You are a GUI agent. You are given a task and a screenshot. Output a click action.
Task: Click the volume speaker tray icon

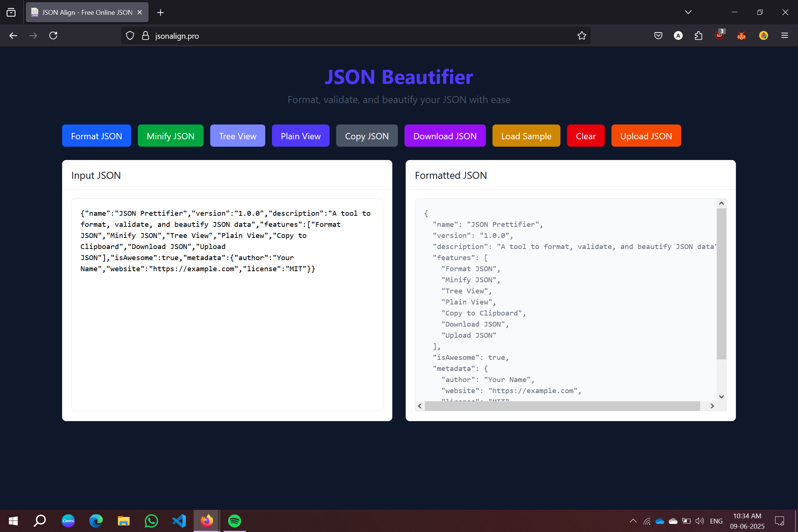[x=699, y=521]
